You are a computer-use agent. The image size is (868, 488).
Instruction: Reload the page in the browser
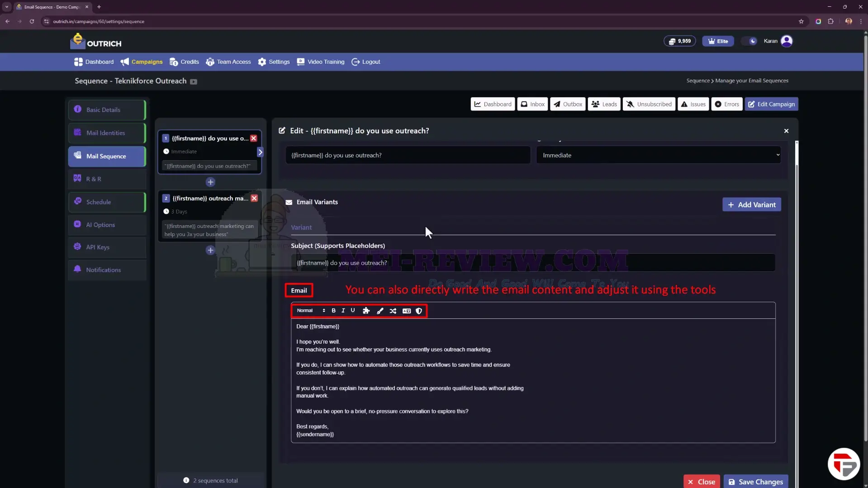pyautogui.click(x=32, y=21)
